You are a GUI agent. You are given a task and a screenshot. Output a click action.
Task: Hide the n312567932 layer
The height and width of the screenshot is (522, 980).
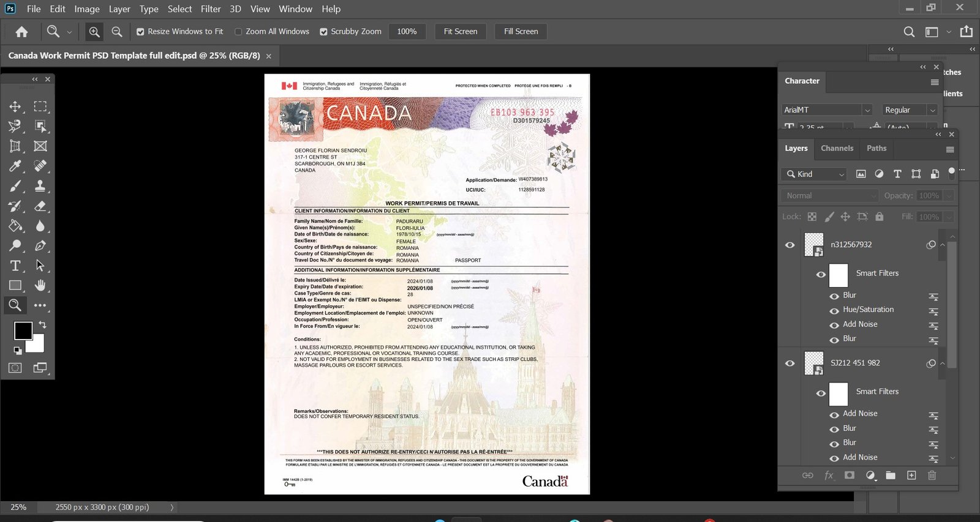(790, 245)
